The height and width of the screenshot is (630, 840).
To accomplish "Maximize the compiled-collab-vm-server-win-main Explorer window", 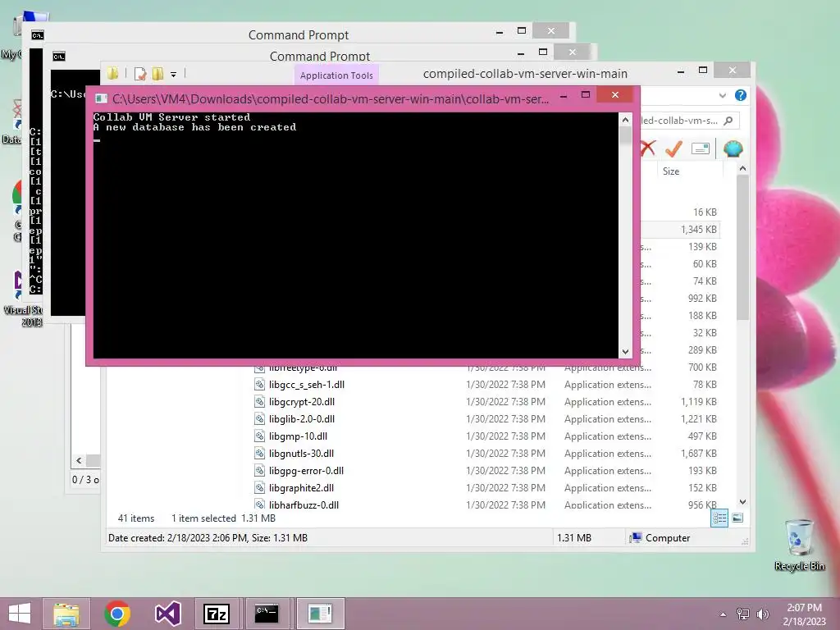I will pos(703,71).
